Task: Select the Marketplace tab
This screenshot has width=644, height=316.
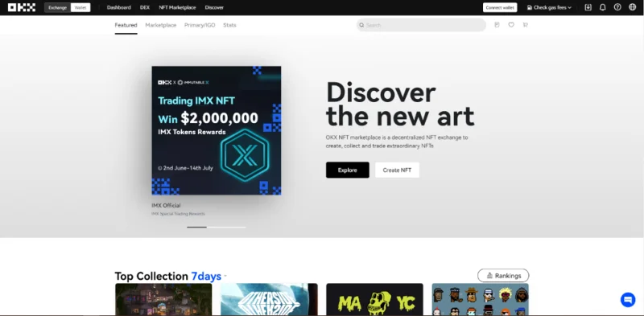Action: pyautogui.click(x=160, y=25)
